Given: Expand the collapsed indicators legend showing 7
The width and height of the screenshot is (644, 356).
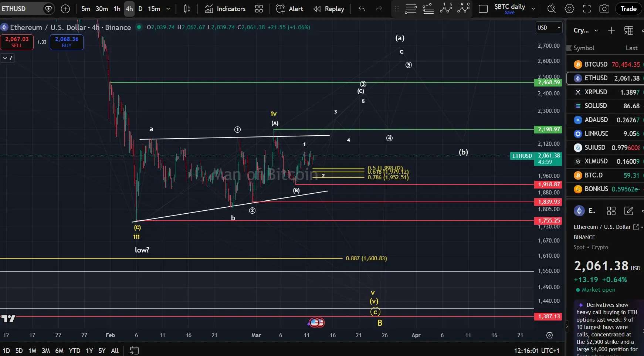Looking at the screenshot, I should click(x=7, y=58).
